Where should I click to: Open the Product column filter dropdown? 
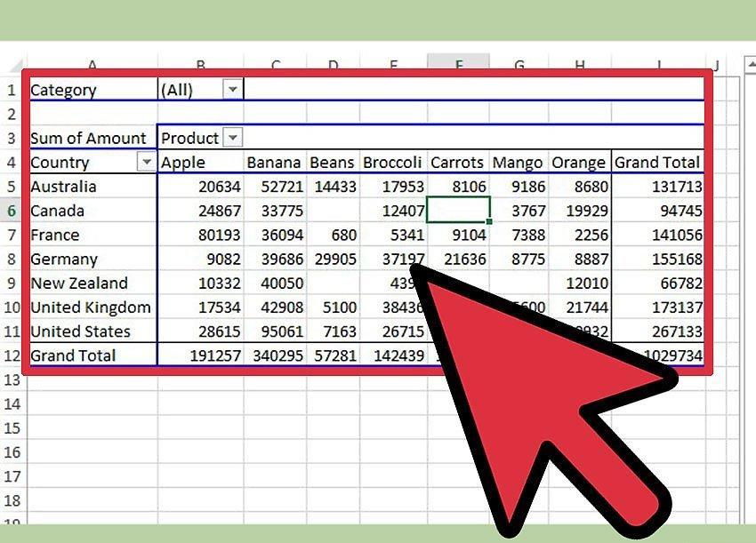click(x=233, y=138)
